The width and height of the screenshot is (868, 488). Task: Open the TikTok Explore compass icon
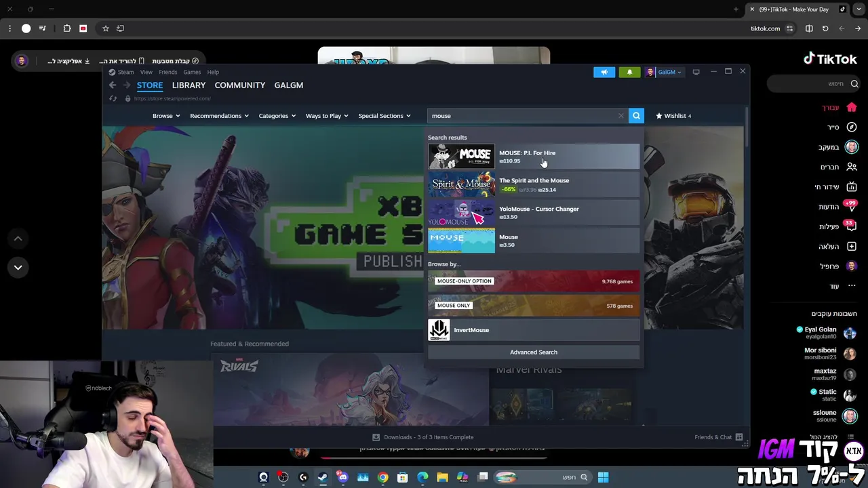852,127
